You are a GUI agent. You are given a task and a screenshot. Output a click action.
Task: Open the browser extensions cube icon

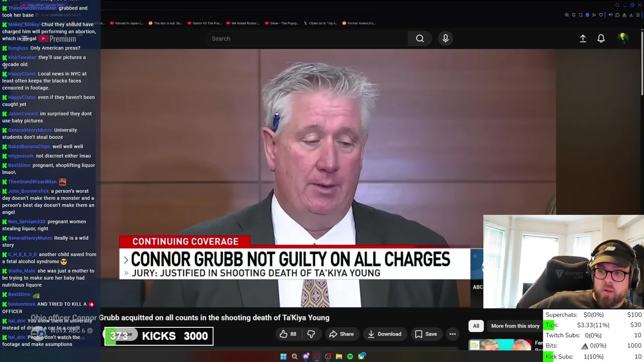(617, 15)
